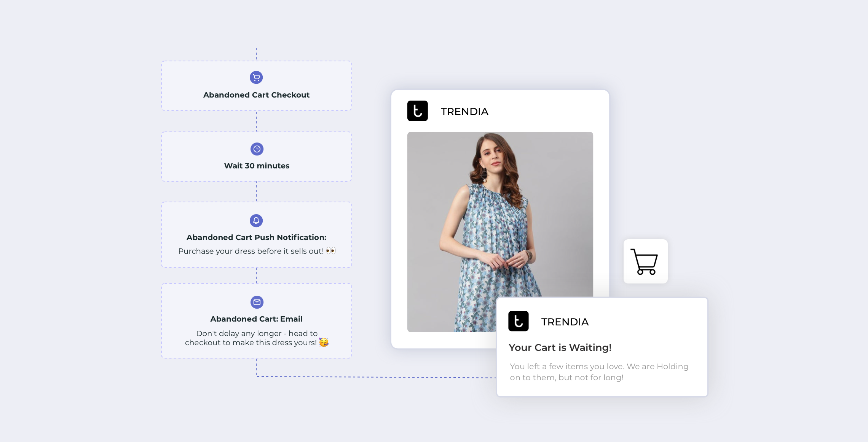868x442 pixels.
Task: Click the bell icon for push notification
Action: tap(256, 221)
